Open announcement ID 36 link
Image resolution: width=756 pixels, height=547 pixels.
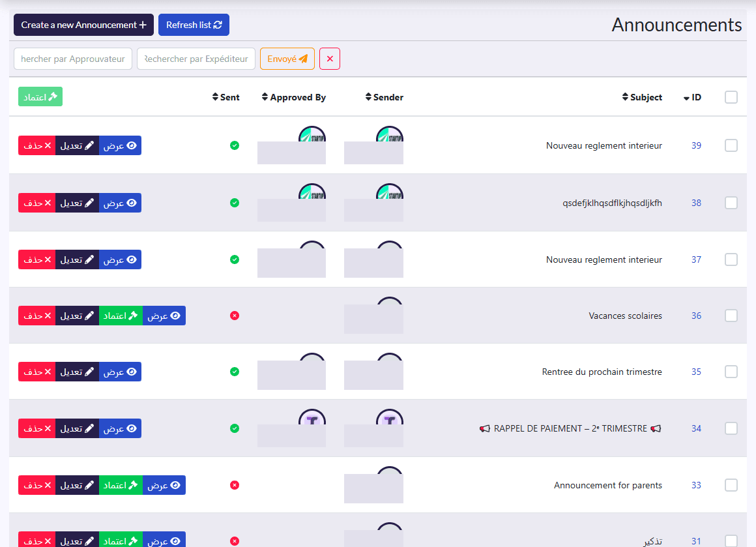point(696,316)
